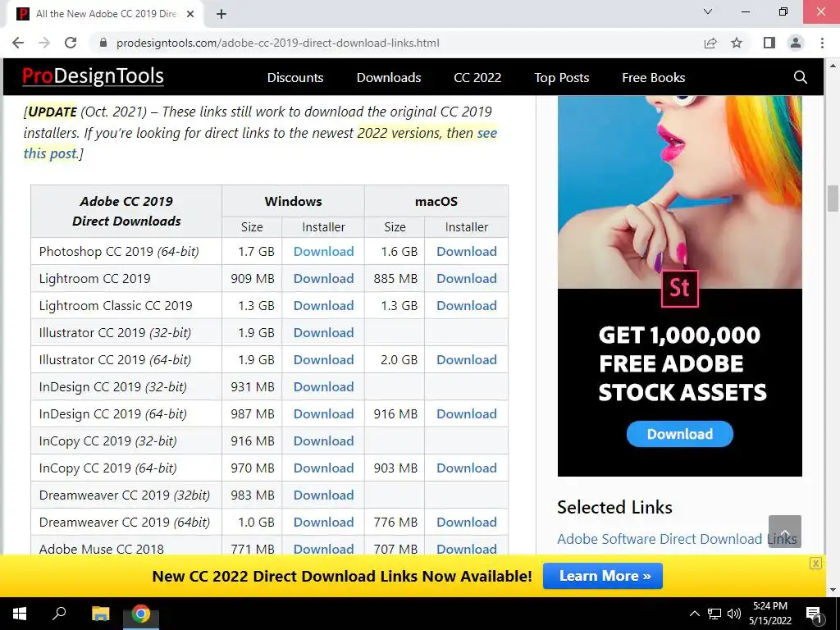This screenshot has height=630, width=840.
Task: Bookmark this page with star icon
Action: pos(737,43)
